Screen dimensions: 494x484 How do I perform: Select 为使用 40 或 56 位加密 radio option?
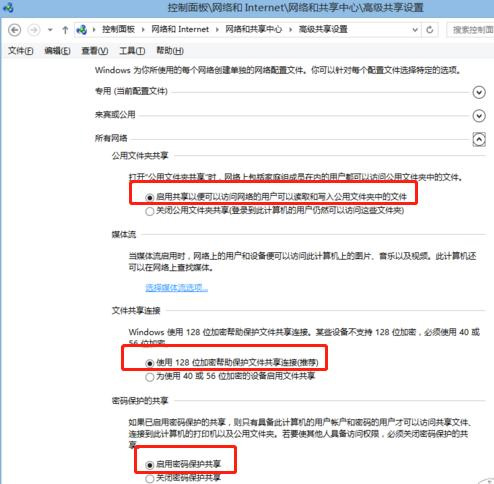(150, 377)
